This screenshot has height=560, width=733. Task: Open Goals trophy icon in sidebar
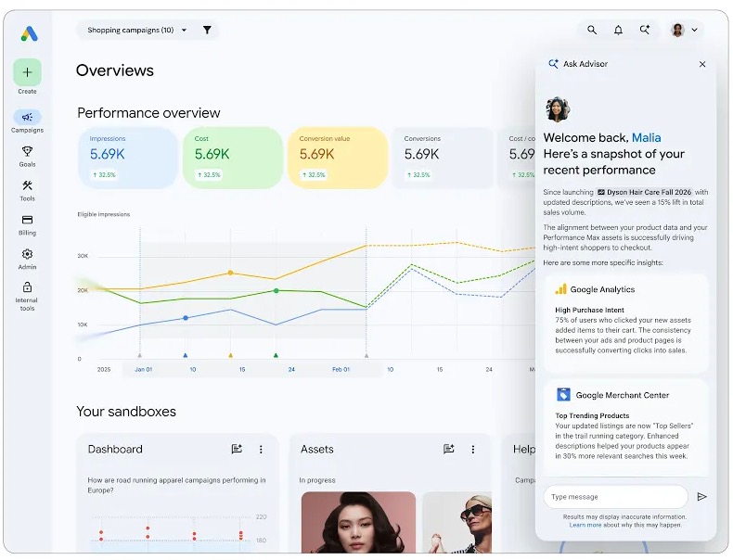tap(27, 151)
